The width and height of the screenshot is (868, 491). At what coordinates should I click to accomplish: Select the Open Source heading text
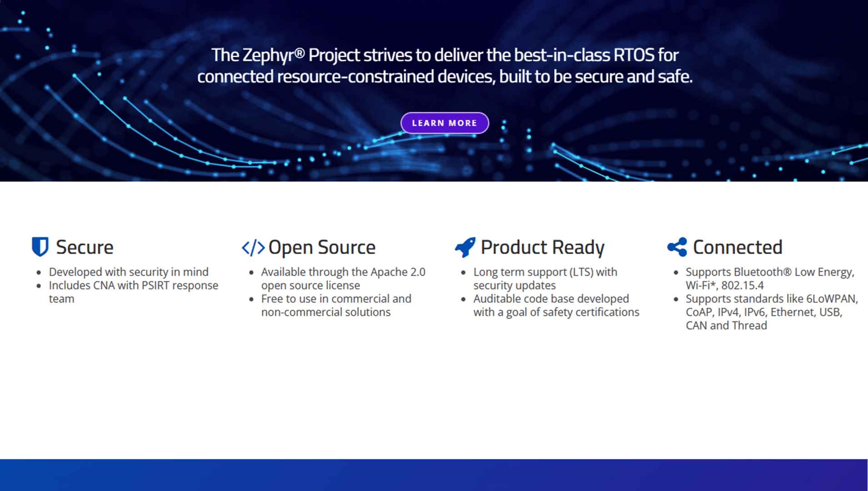click(x=322, y=247)
